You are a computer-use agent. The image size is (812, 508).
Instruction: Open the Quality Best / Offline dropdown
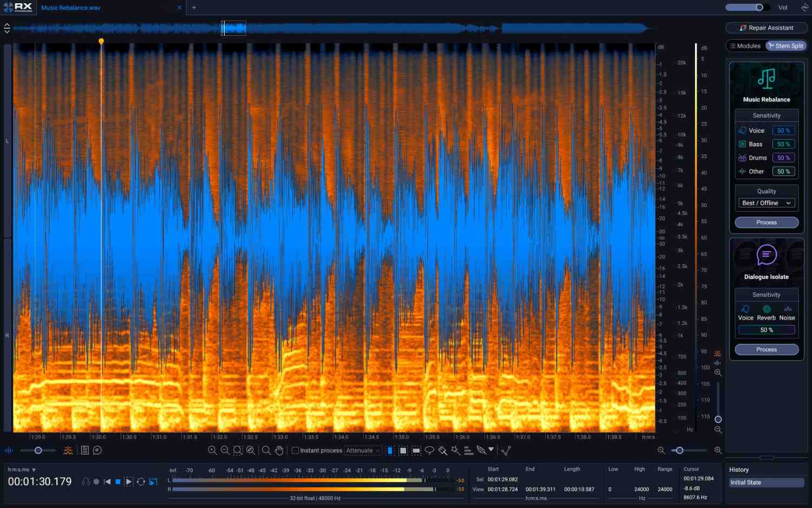click(766, 203)
